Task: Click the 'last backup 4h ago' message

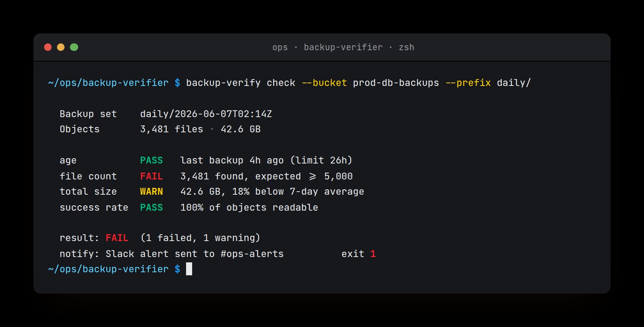Action: 232,160
